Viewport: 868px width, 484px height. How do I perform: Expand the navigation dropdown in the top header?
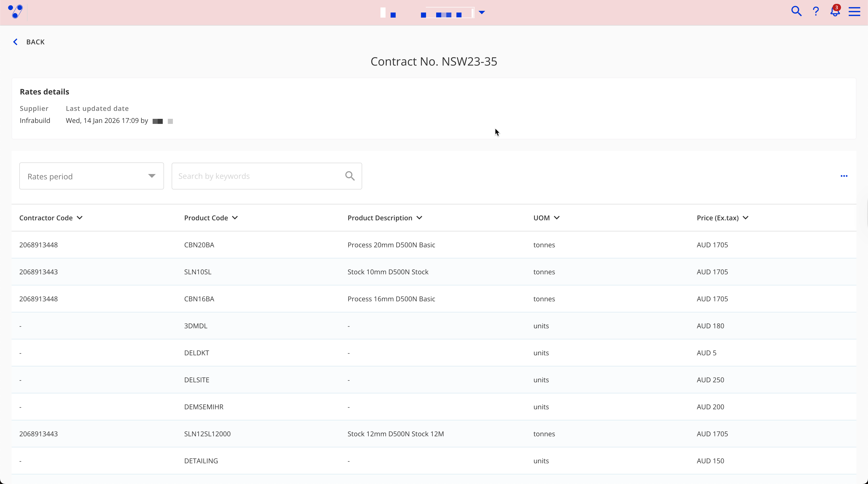pos(482,12)
